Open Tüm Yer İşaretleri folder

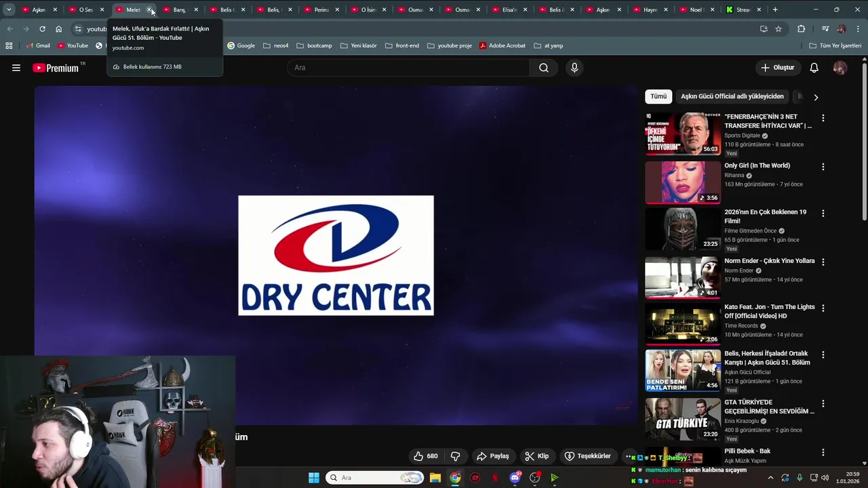click(x=835, y=45)
